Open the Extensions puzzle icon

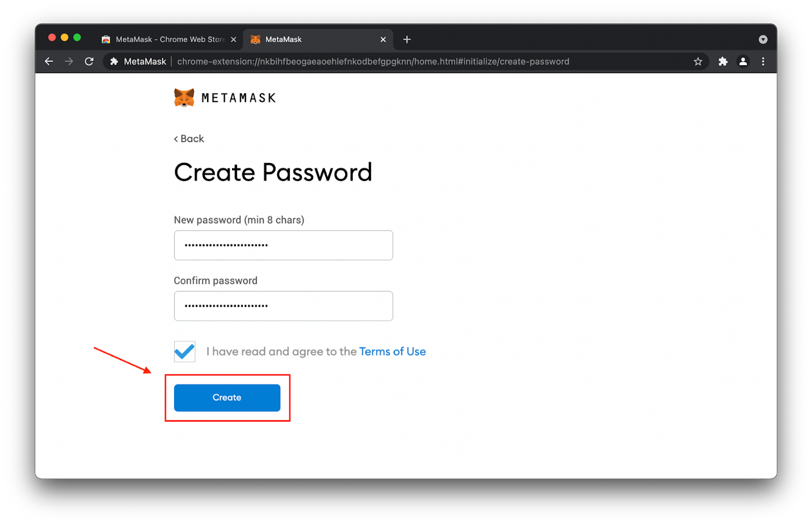[723, 61]
